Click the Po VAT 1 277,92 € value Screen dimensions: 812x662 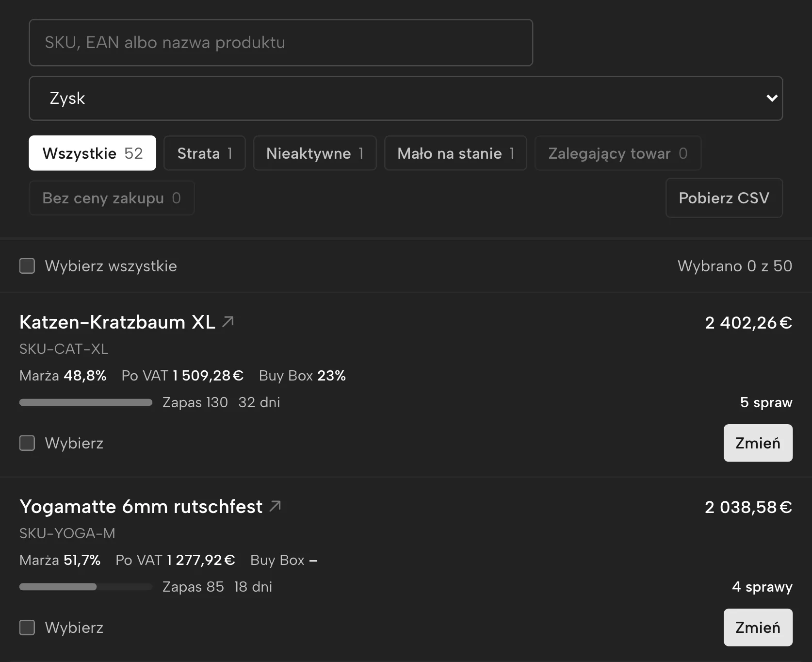point(176,560)
